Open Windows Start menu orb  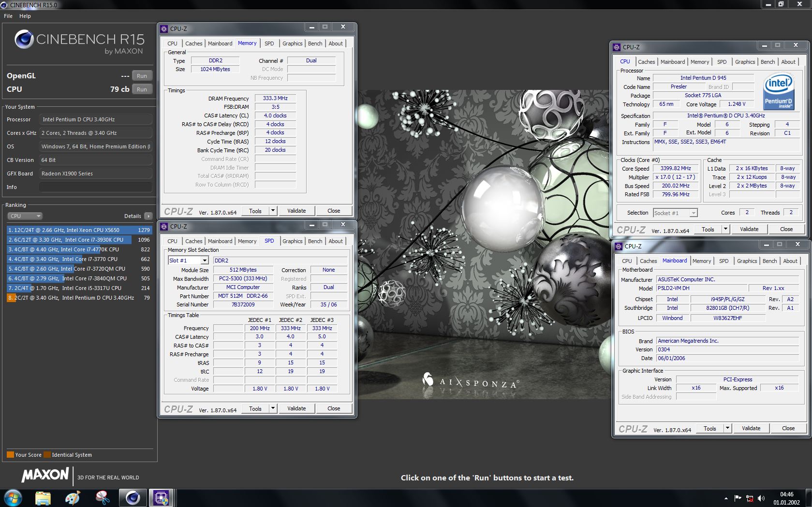coord(13,497)
